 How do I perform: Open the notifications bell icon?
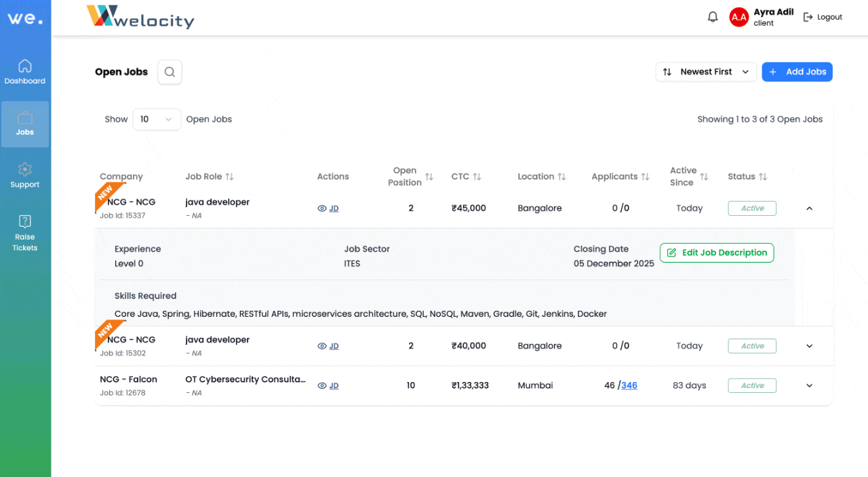(713, 17)
